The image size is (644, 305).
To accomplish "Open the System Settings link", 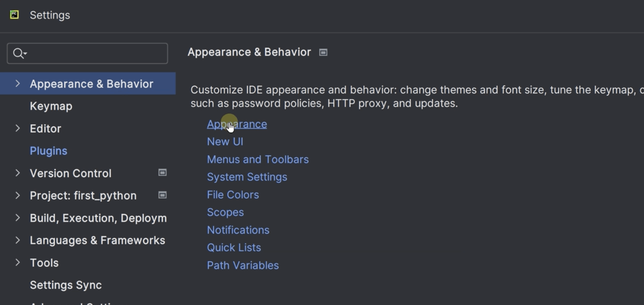I will pos(247,177).
